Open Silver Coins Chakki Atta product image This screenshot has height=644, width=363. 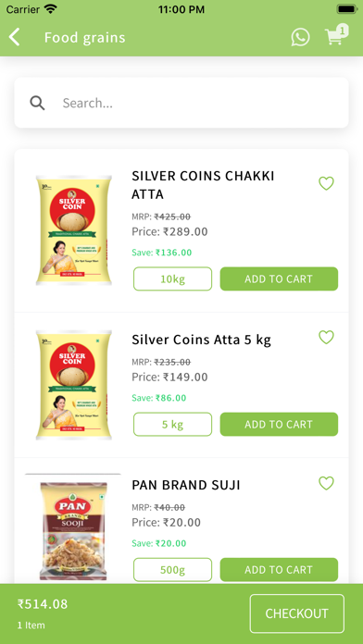pyautogui.click(x=73, y=230)
